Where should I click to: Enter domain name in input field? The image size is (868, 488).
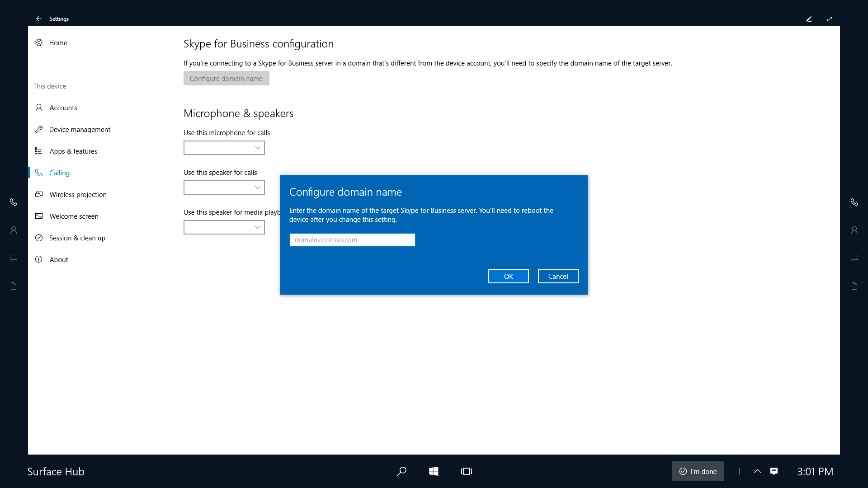point(352,239)
